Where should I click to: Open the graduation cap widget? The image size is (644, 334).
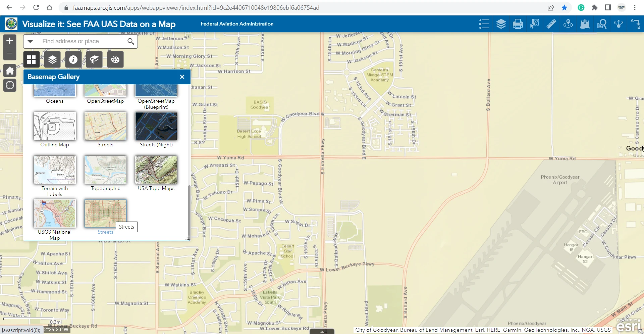[94, 60]
